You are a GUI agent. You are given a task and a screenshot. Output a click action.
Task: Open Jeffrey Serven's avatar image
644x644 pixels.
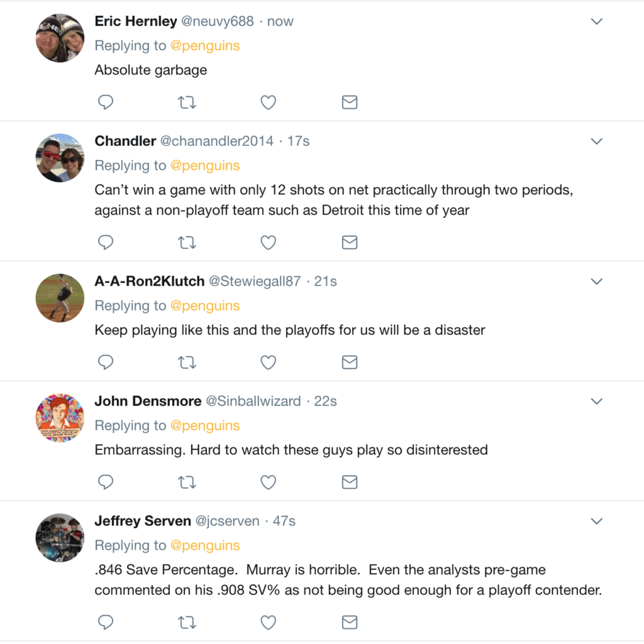point(60,538)
